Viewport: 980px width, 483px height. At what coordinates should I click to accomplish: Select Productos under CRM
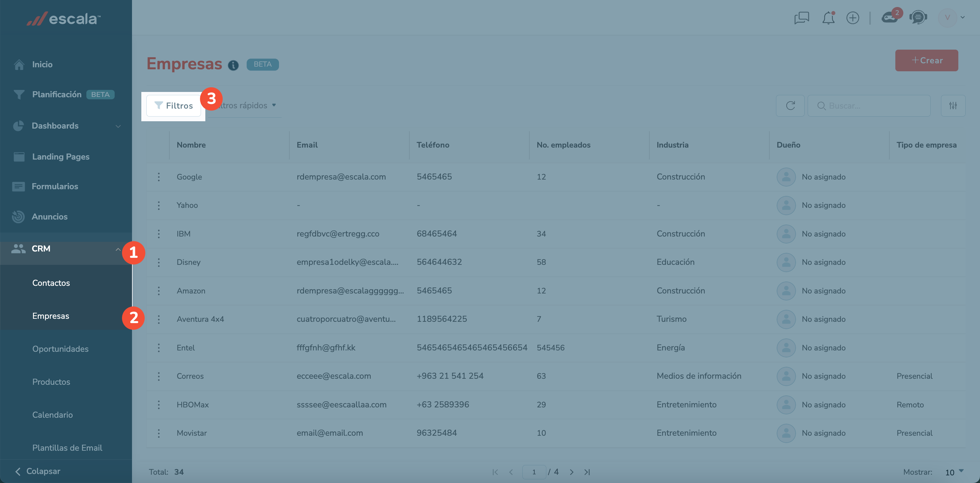(51, 382)
